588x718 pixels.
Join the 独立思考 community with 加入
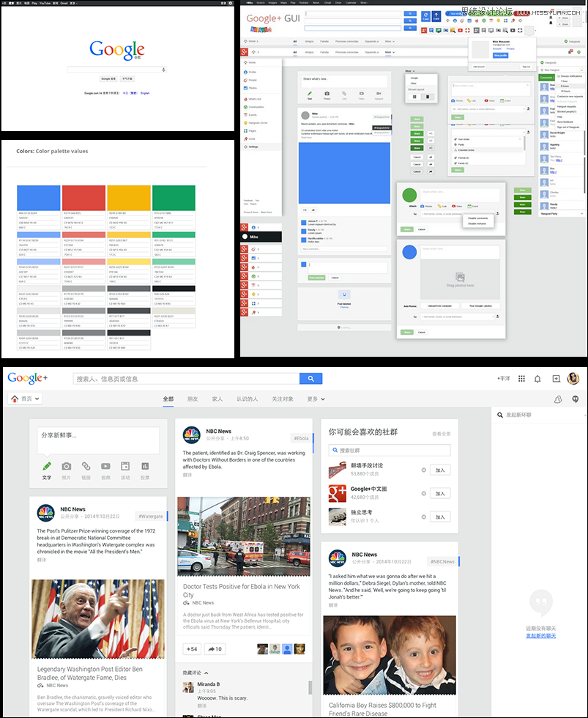point(440,517)
